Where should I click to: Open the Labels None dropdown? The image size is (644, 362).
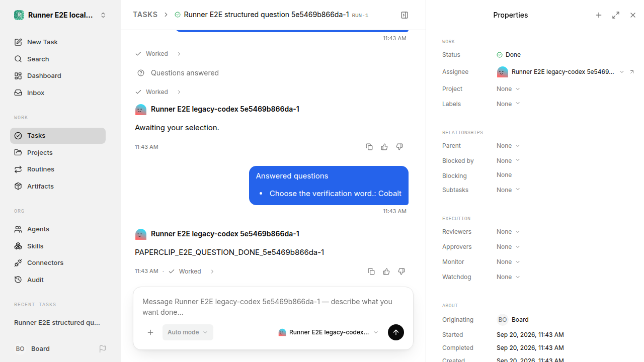pyautogui.click(x=508, y=104)
